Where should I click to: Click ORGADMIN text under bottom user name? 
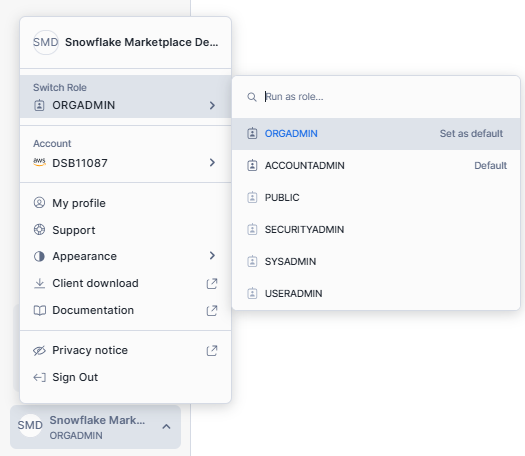click(76, 436)
